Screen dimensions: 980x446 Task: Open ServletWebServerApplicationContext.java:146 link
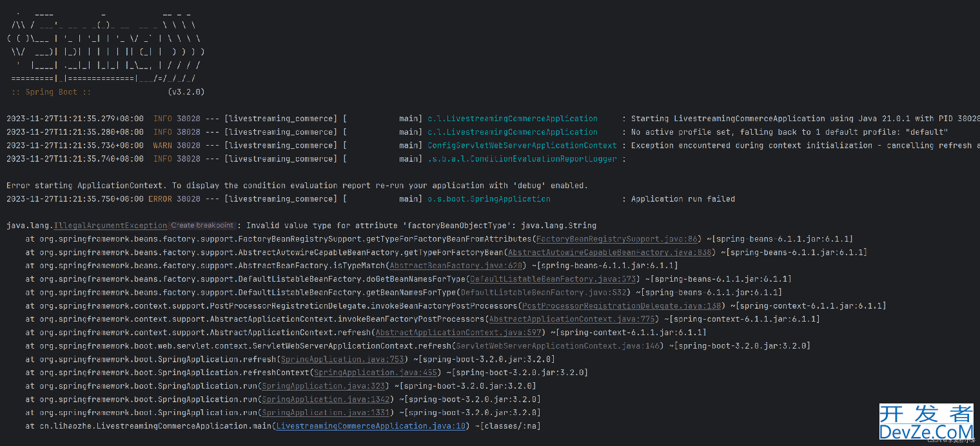click(x=558, y=346)
